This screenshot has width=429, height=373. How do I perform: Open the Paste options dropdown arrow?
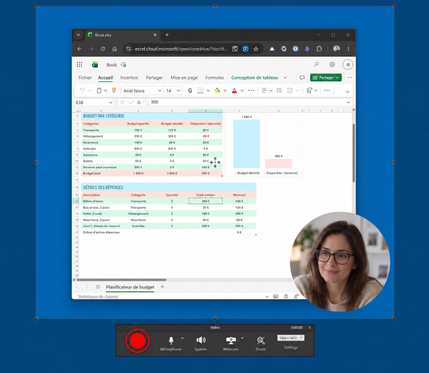coord(105,91)
